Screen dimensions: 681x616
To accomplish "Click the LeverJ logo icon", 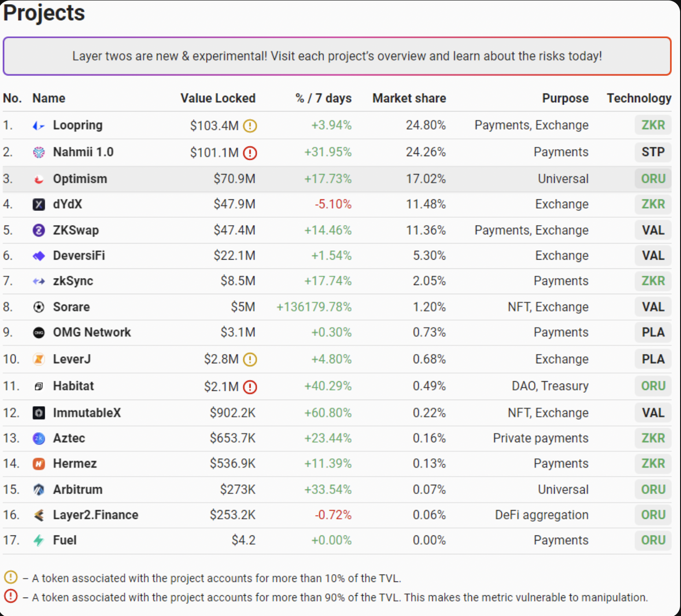I will tap(39, 359).
